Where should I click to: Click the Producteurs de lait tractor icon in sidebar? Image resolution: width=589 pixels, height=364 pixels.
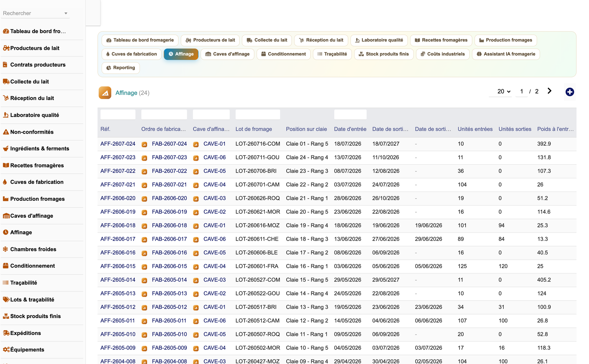(x=6, y=48)
